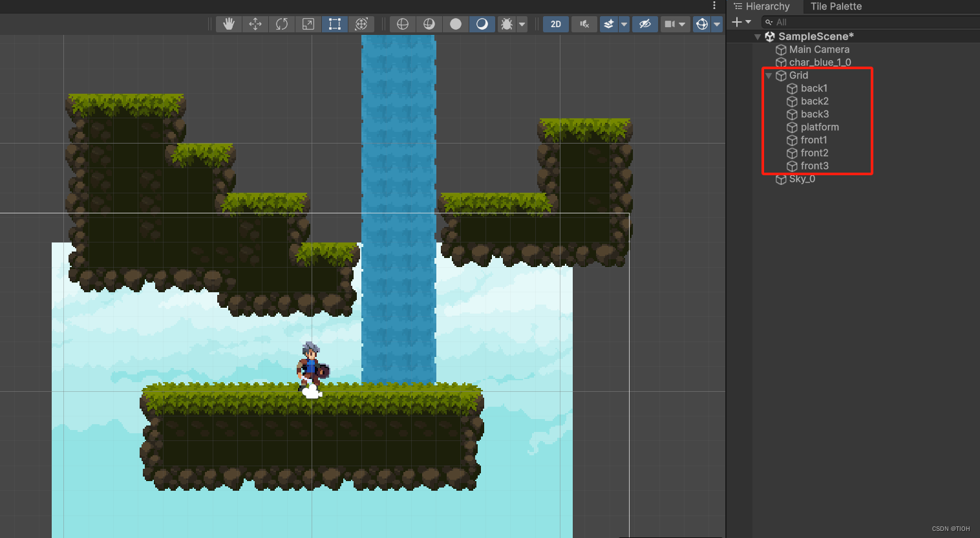
Task: Collapse the Grid object in the Hierarchy
Action: [x=769, y=75]
